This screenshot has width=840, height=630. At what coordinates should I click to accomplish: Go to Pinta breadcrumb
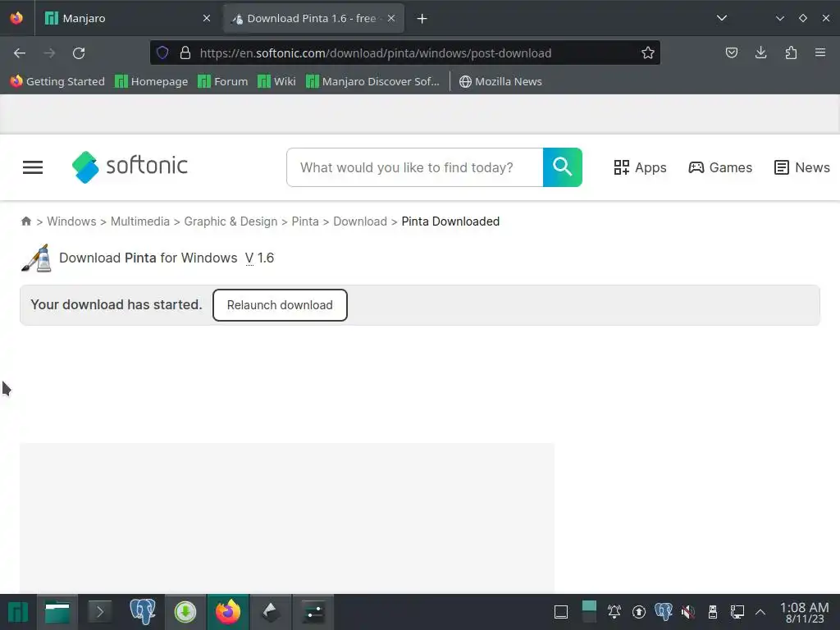point(305,221)
